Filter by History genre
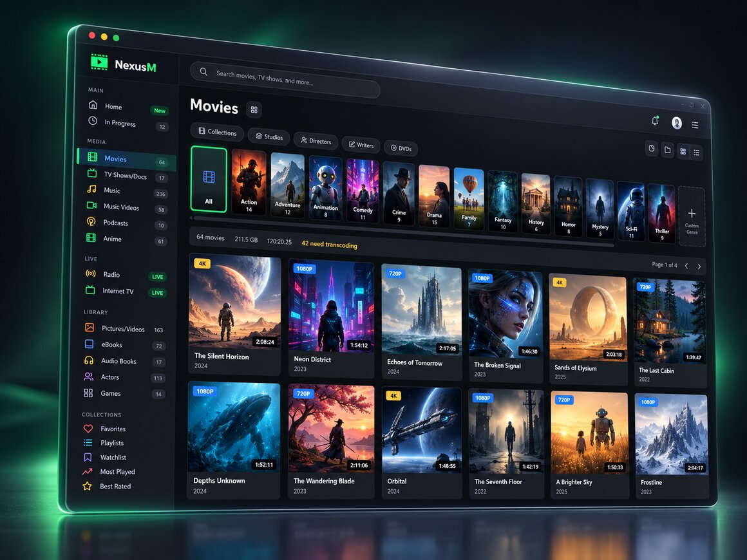The image size is (747, 560). click(536, 204)
